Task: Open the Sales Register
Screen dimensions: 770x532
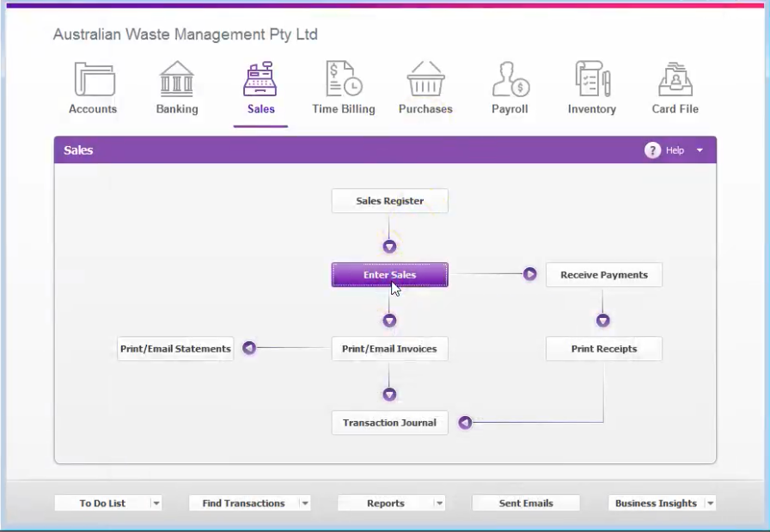Action: (x=390, y=201)
